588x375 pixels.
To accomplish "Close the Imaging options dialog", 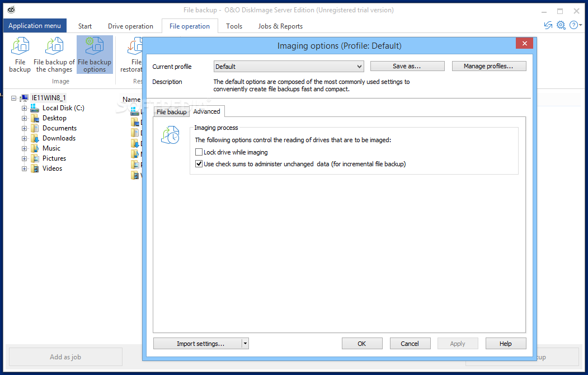I will pyautogui.click(x=525, y=44).
